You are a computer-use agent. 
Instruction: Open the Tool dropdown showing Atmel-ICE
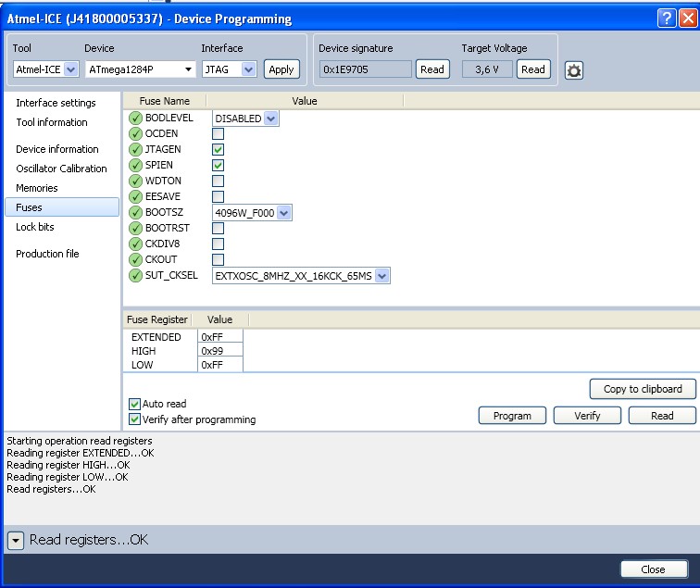click(46, 69)
